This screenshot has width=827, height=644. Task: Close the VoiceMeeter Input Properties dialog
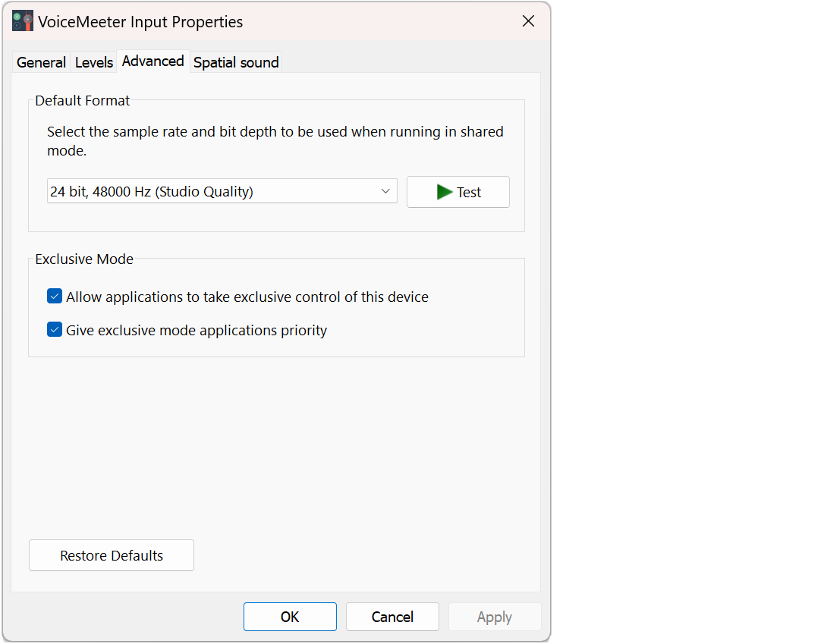[x=528, y=21]
